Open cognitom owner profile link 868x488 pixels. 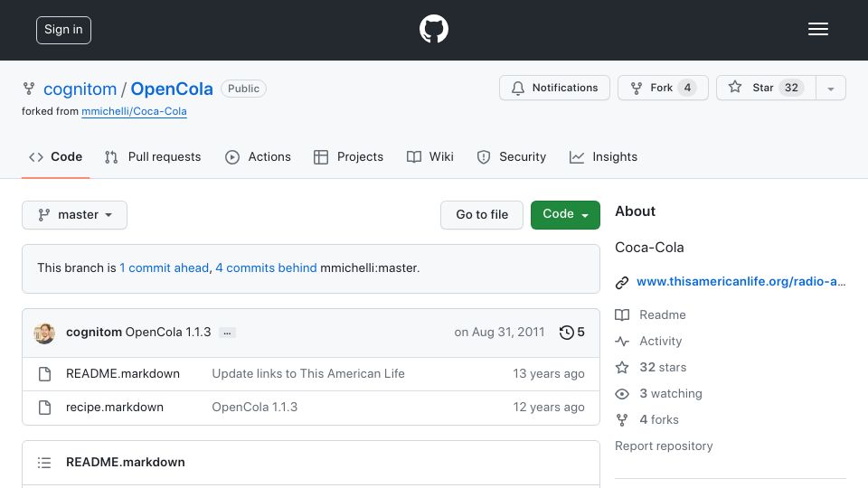click(x=80, y=89)
